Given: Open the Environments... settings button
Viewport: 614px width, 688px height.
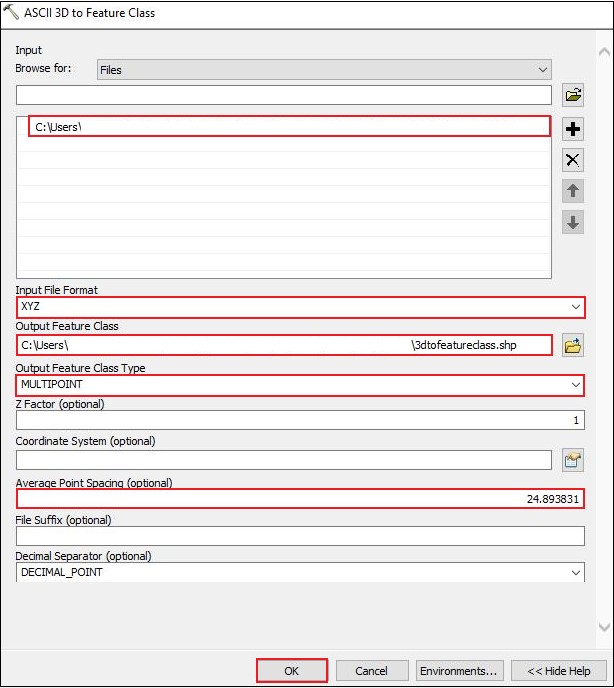Looking at the screenshot, I should 459,670.
